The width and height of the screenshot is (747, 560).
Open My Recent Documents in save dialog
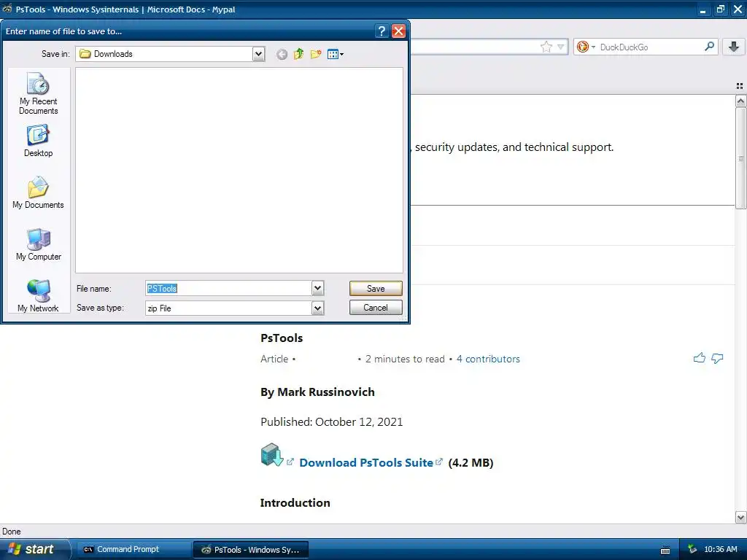tap(38, 93)
